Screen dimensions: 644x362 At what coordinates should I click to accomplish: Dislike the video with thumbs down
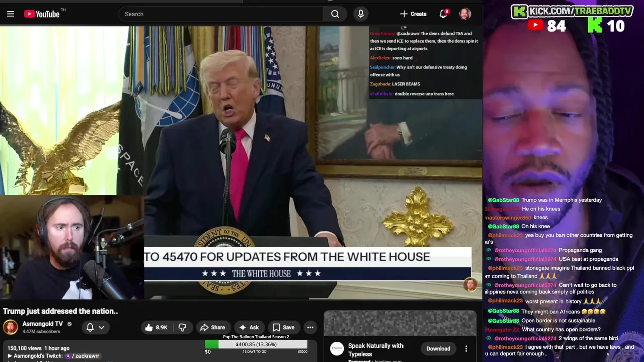tap(182, 327)
